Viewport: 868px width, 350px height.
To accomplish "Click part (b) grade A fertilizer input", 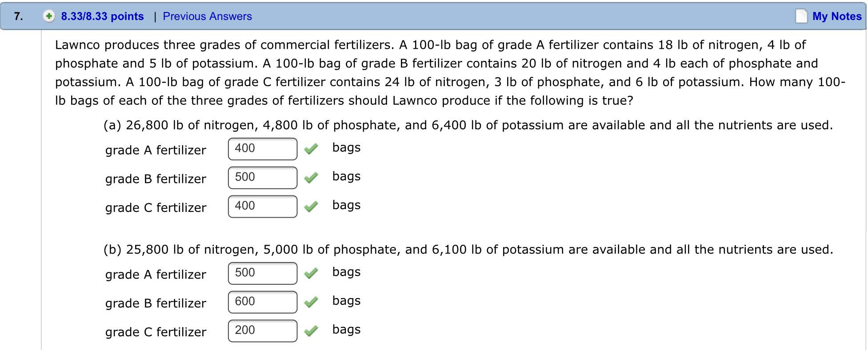I will [262, 273].
